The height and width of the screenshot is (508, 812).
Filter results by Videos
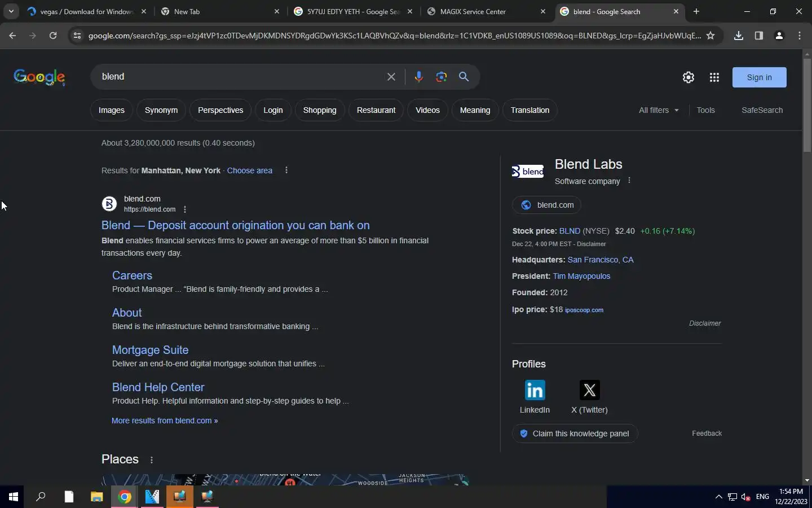point(427,110)
